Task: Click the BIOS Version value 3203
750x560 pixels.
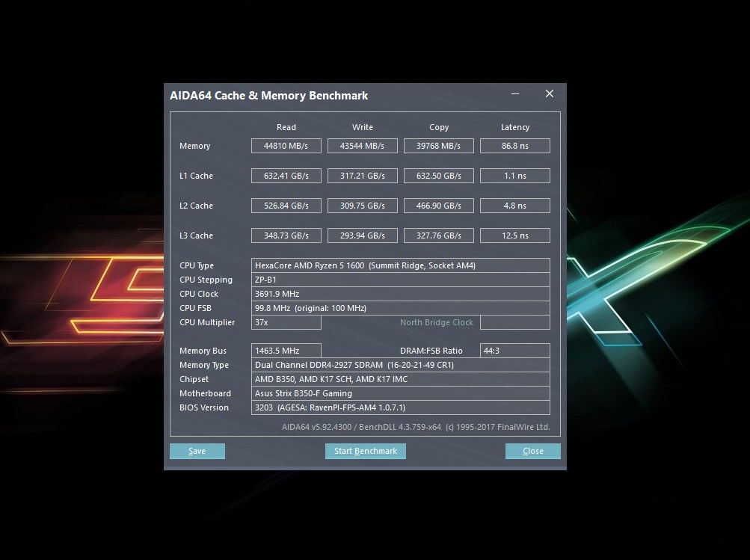Action: click(400, 407)
